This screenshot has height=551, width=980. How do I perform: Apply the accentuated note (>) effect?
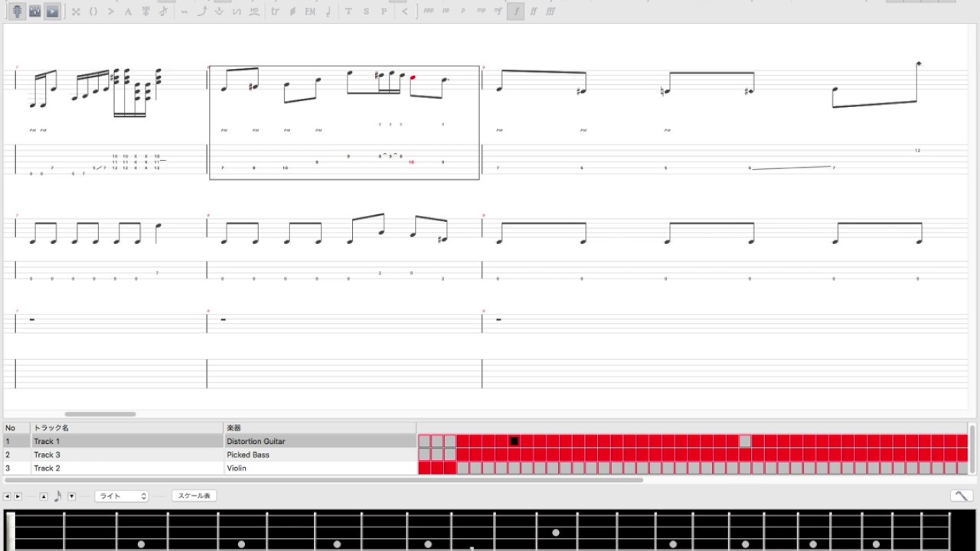[111, 11]
